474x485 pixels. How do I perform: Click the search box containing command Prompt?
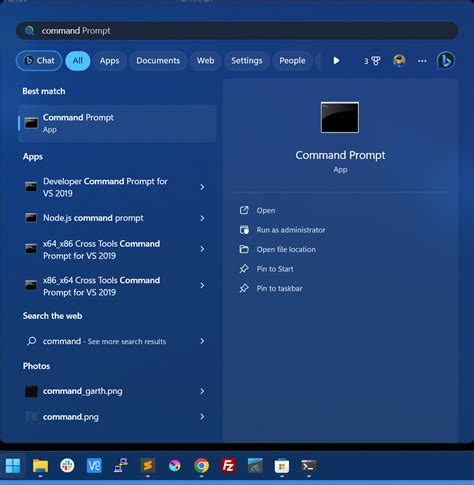click(x=237, y=31)
